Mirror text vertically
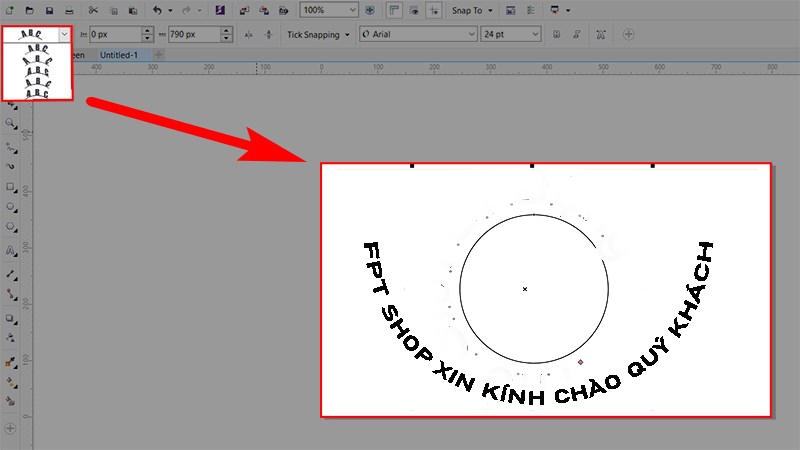The image size is (800, 450). click(x=268, y=35)
